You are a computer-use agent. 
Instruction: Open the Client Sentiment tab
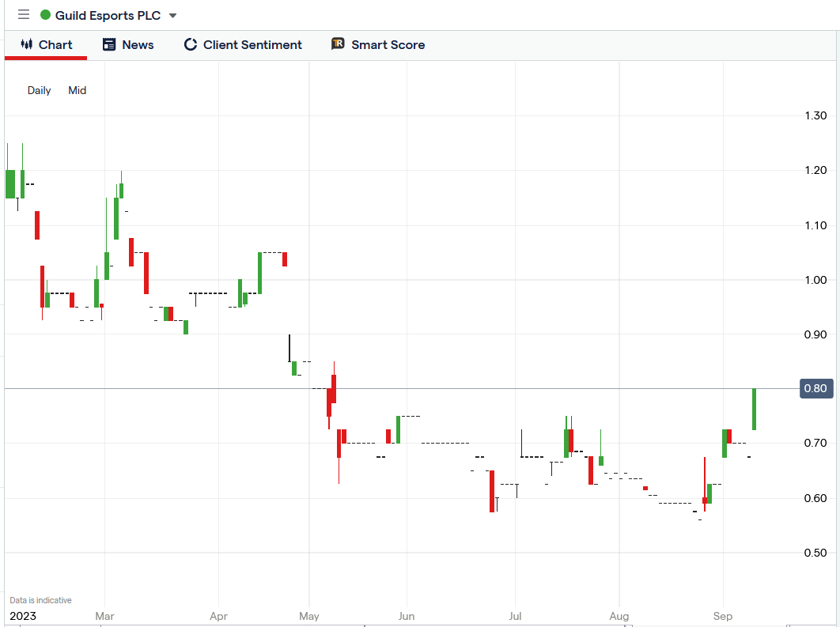click(x=243, y=45)
